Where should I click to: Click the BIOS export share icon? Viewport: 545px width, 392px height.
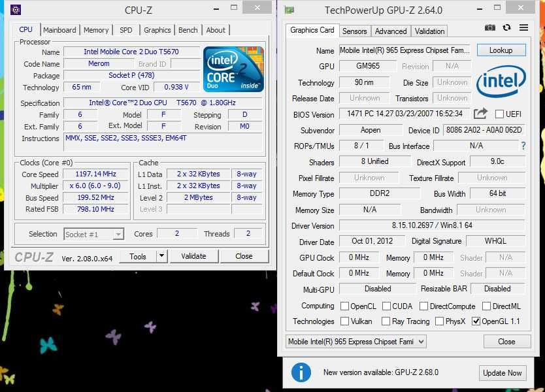point(480,113)
